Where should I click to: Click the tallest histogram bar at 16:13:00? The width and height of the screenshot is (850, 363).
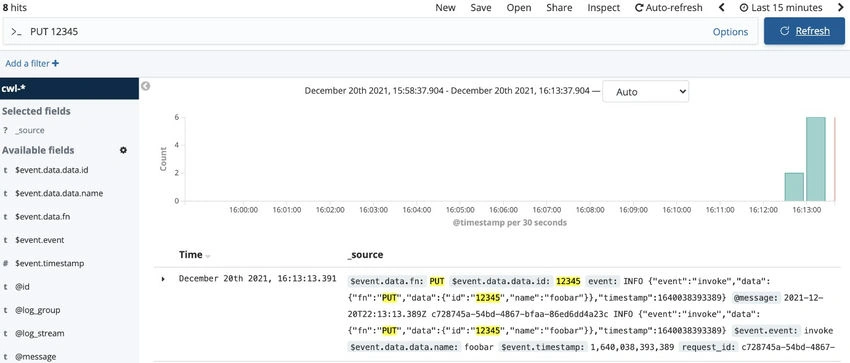click(815, 159)
